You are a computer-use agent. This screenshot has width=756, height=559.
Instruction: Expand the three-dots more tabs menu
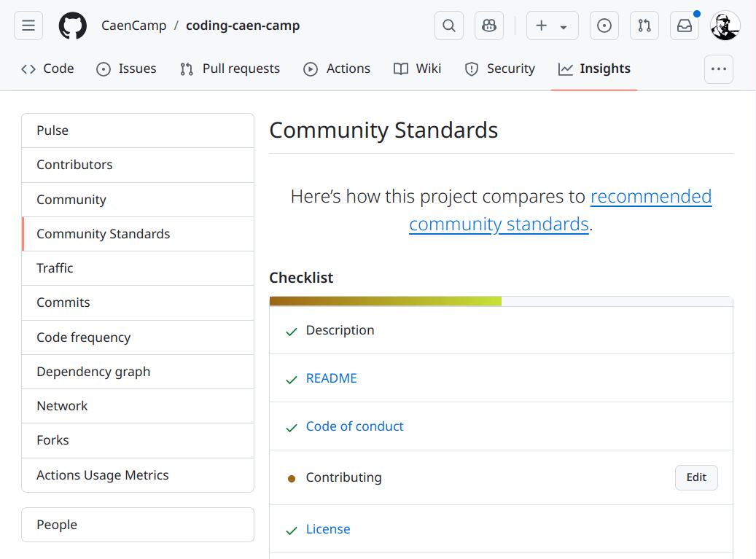pyautogui.click(x=718, y=69)
